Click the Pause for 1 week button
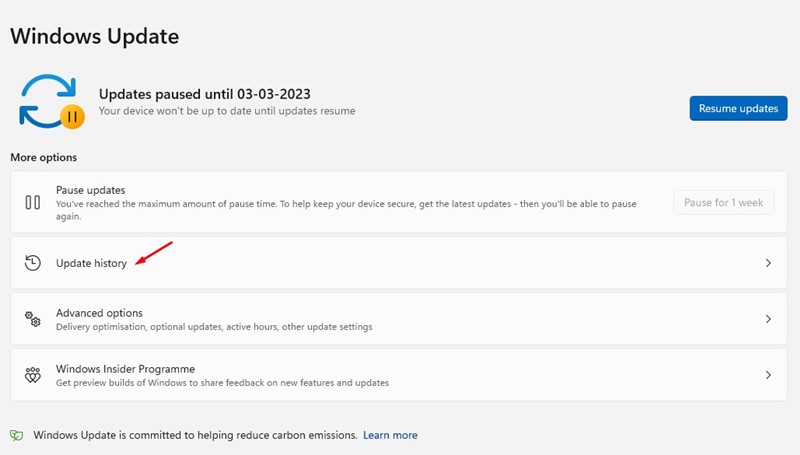Image resolution: width=800 pixels, height=455 pixels. [x=723, y=203]
